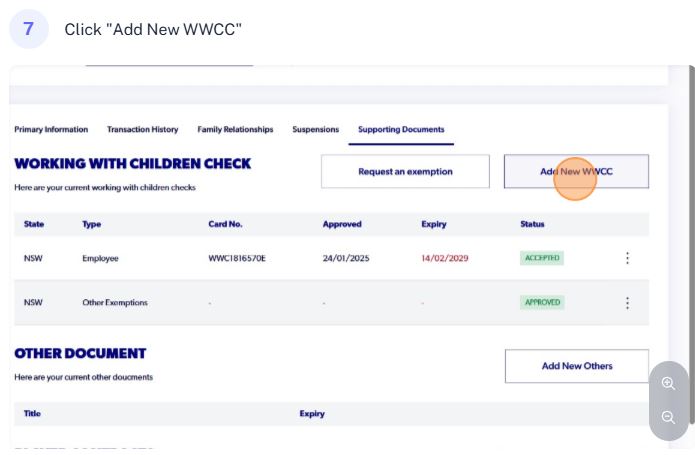Click the Status column header
Image resolution: width=695 pixels, height=455 pixels.
click(532, 224)
